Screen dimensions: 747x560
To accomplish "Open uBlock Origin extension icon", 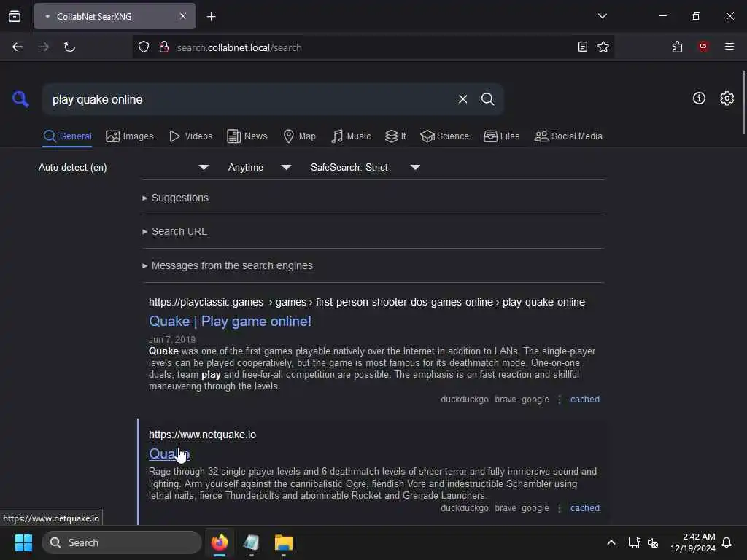I will 703,47.
